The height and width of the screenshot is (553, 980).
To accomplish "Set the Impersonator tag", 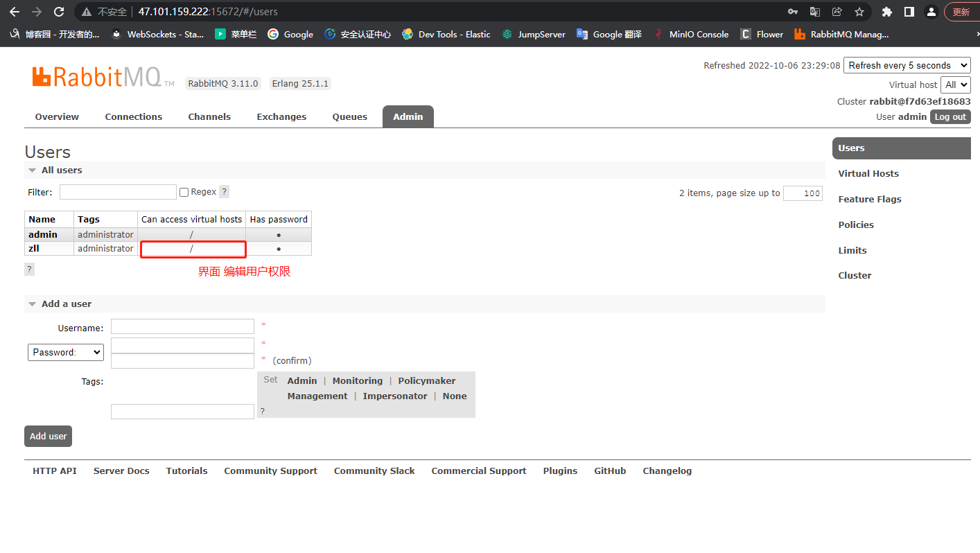I will 395,396.
